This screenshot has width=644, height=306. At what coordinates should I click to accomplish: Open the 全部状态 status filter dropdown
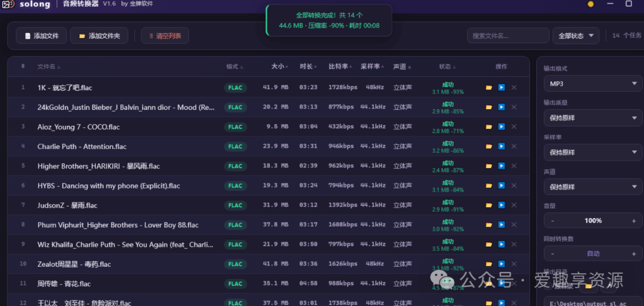[x=576, y=36]
